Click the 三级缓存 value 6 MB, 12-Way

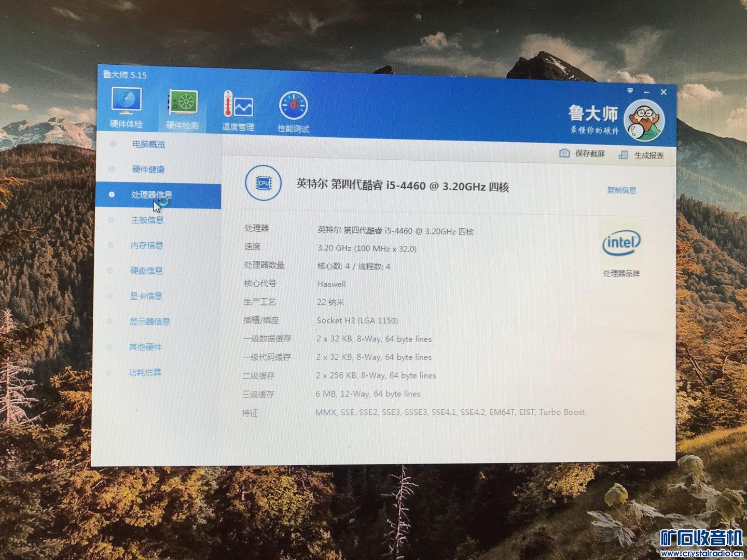pos(368,394)
